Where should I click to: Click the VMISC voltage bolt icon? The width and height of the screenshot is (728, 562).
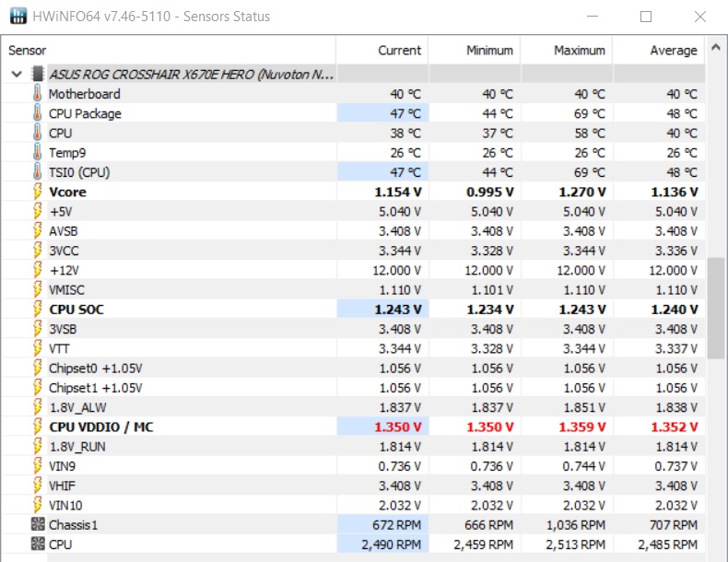[x=38, y=289]
